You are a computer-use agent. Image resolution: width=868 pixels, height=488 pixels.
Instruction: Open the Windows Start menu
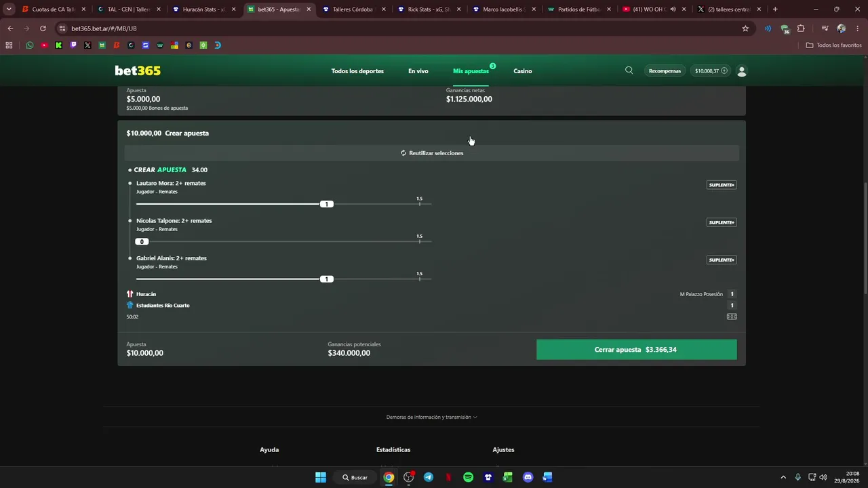point(321,477)
